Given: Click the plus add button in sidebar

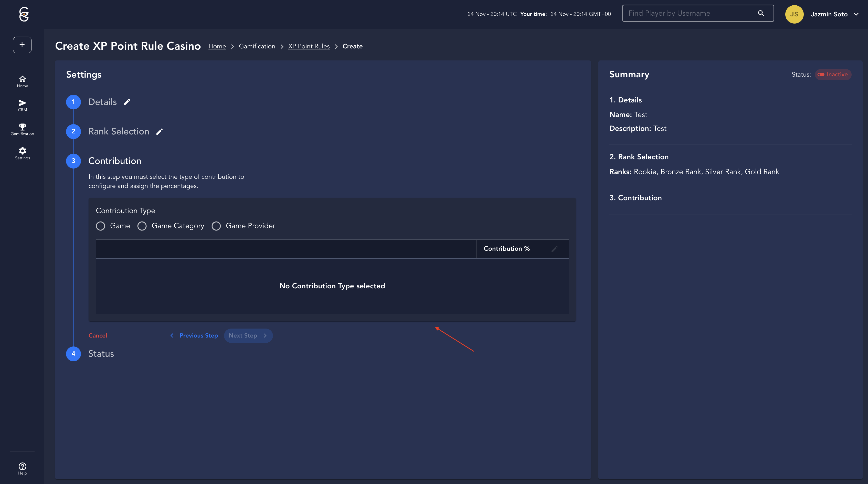Looking at the screenshot, I should 22,45.
